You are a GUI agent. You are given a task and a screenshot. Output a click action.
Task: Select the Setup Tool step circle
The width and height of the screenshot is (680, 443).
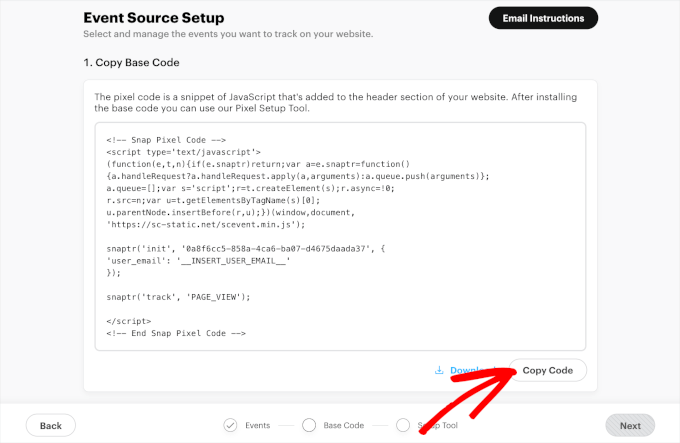click(x=403, y=425)
